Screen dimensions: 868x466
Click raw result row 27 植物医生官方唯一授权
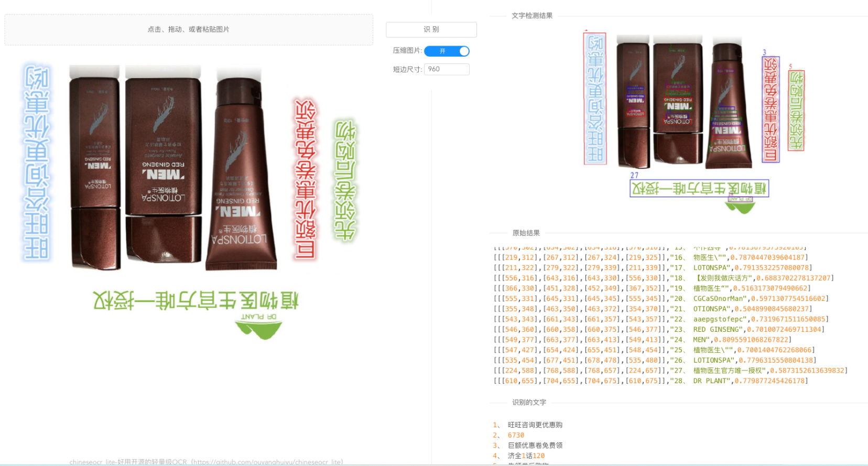(x=670, y=371)
